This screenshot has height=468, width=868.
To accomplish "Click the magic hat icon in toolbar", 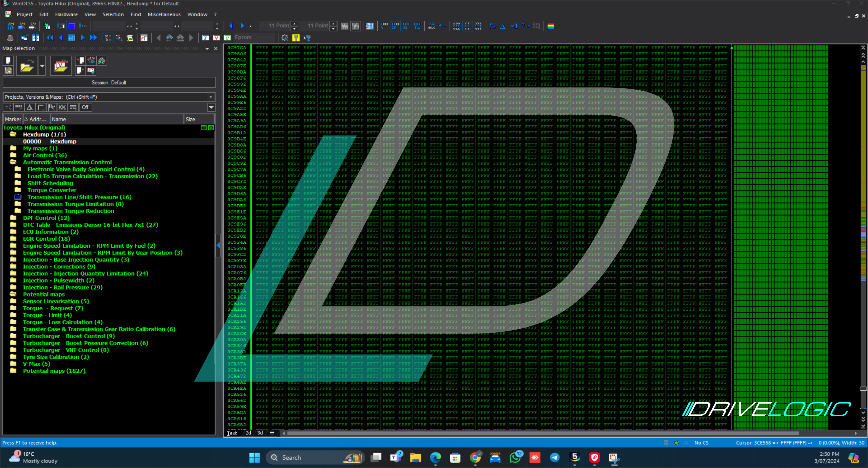I will pos(10,38).
